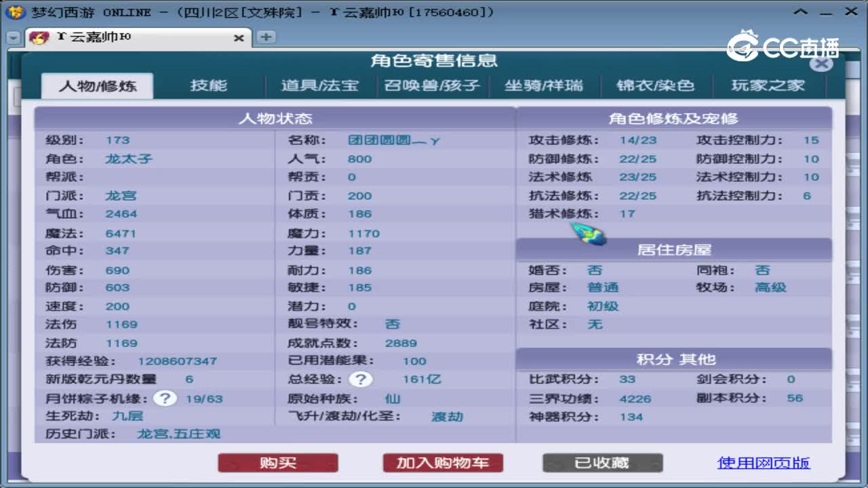Image resolution: width=868 pixels, height=488 pixels.
Task: Click the 副本积分 value 56
Action: coord(795,398)
